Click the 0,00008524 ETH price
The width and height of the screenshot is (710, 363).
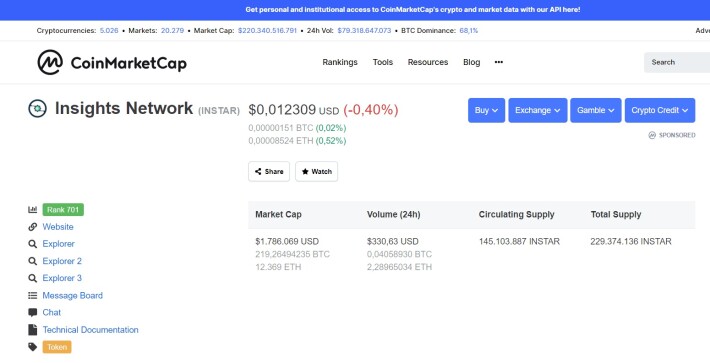click(x=281, y=141)
